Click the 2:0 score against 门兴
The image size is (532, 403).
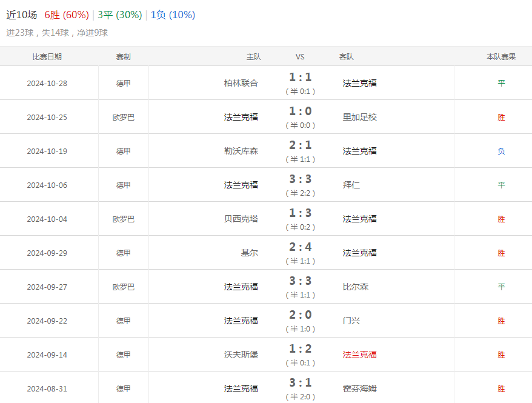coord(301,315)
